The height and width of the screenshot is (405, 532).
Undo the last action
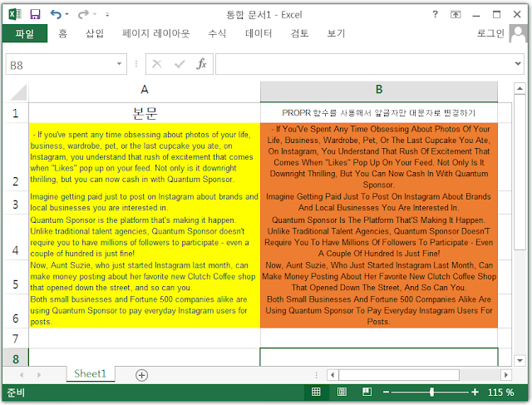coord(56,14)
